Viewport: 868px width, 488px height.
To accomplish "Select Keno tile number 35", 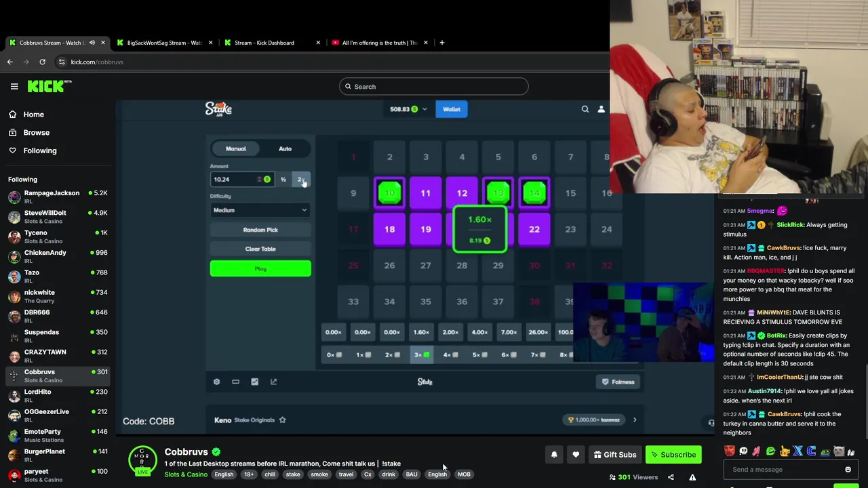I will 426,302.
